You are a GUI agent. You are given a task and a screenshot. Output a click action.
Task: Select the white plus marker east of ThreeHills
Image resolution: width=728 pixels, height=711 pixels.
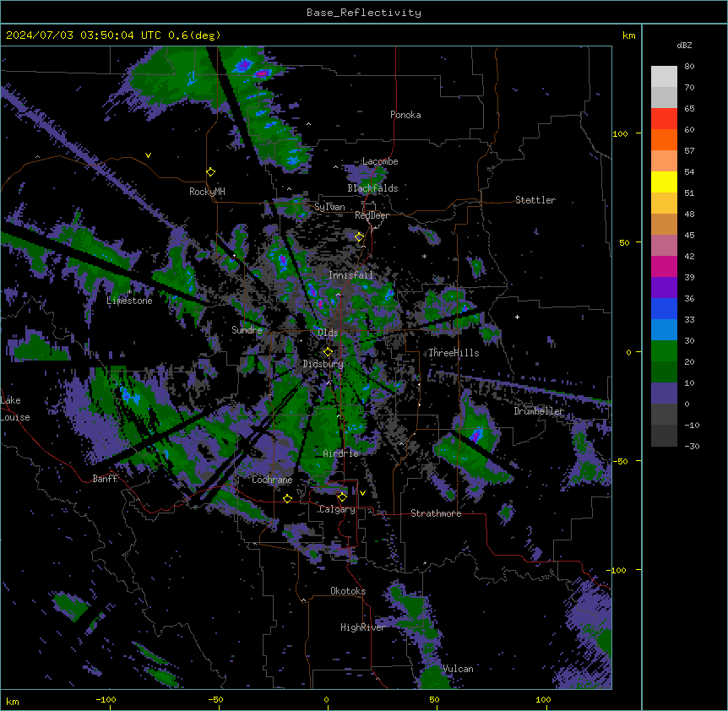[x=517, y=317]
